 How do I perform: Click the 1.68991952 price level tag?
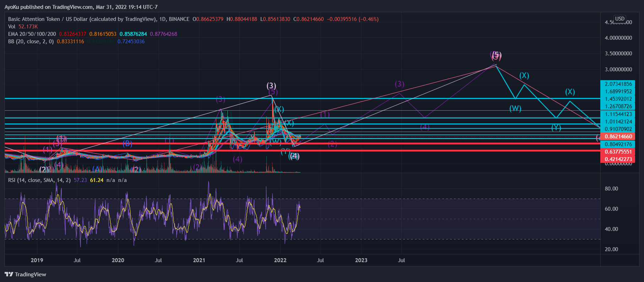click(x=618, y=92)
